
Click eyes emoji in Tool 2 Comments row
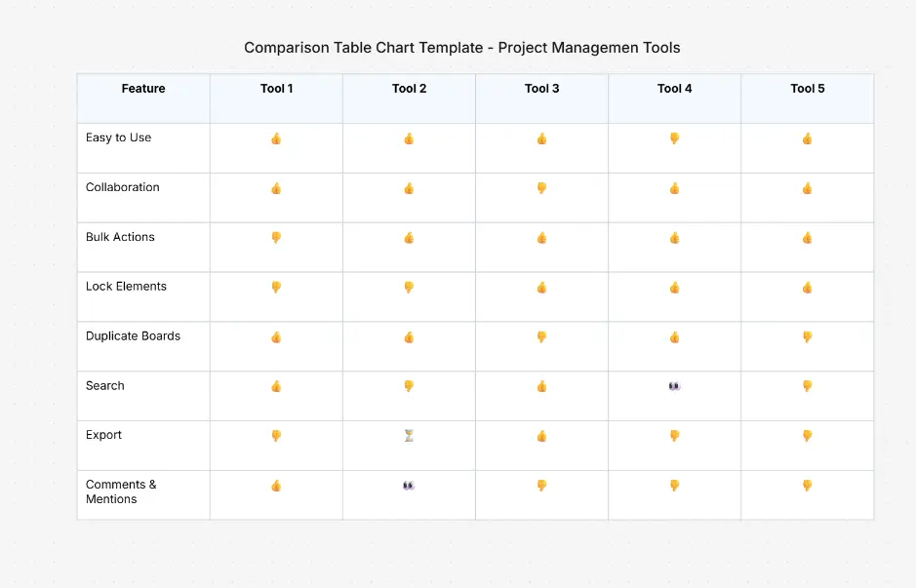click(x=409, y=485)
